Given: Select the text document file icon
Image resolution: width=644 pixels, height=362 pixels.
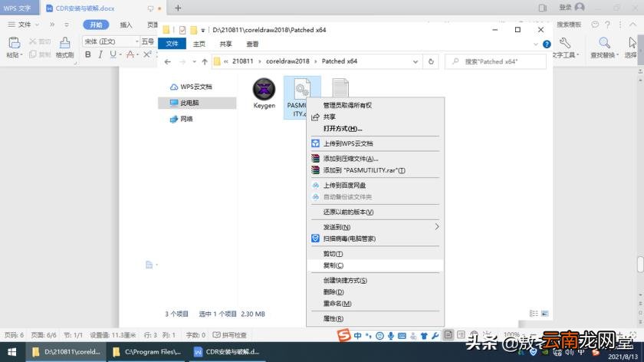Looking at the screenshot, I should tap(340, 87).
